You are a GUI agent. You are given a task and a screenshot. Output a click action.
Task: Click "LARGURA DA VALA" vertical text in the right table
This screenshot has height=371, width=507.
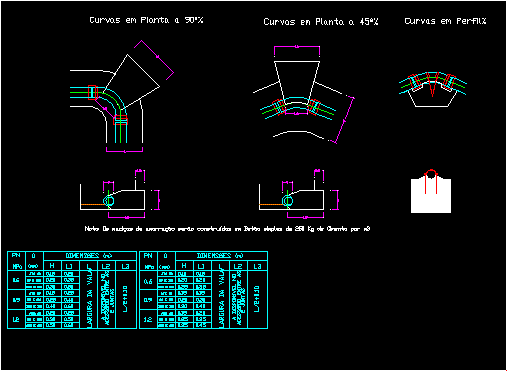(221, 299)
